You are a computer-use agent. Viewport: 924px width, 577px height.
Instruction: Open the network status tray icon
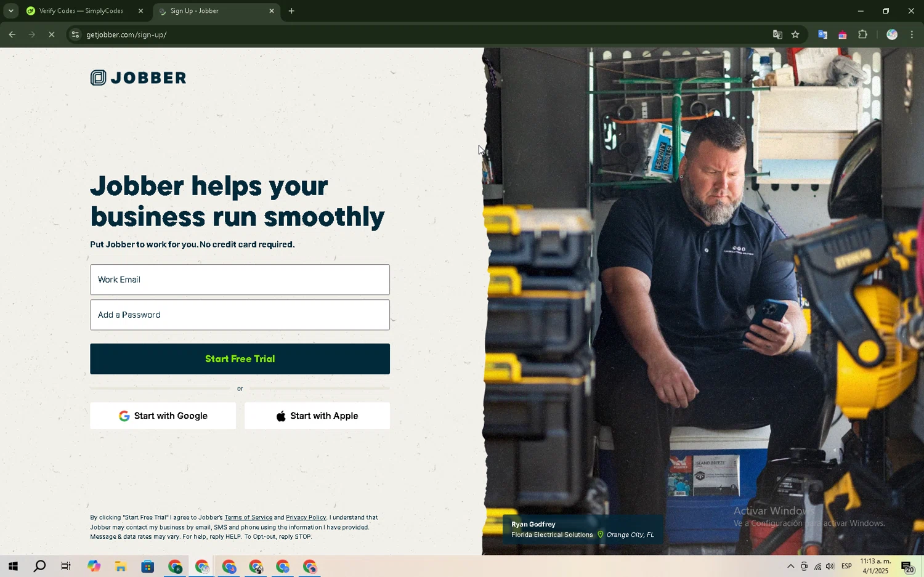click(x=817, y=567)
